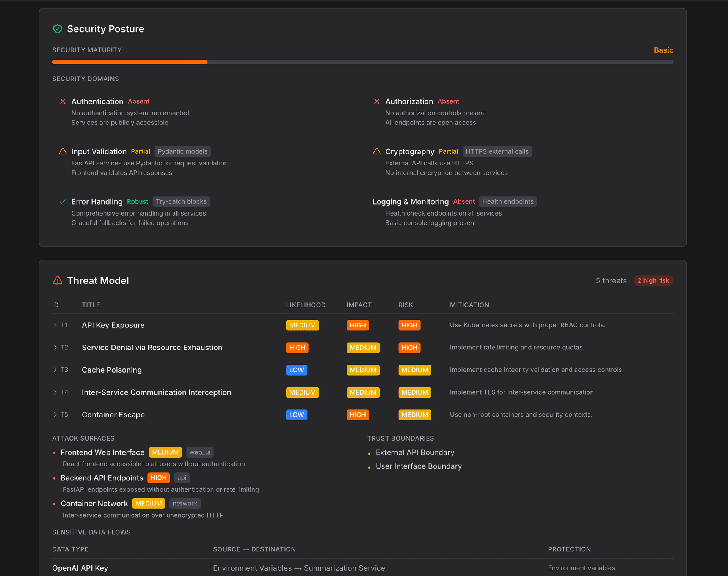
Task: Click the green checkmark beside Error Handling
Action: (63, 201)
